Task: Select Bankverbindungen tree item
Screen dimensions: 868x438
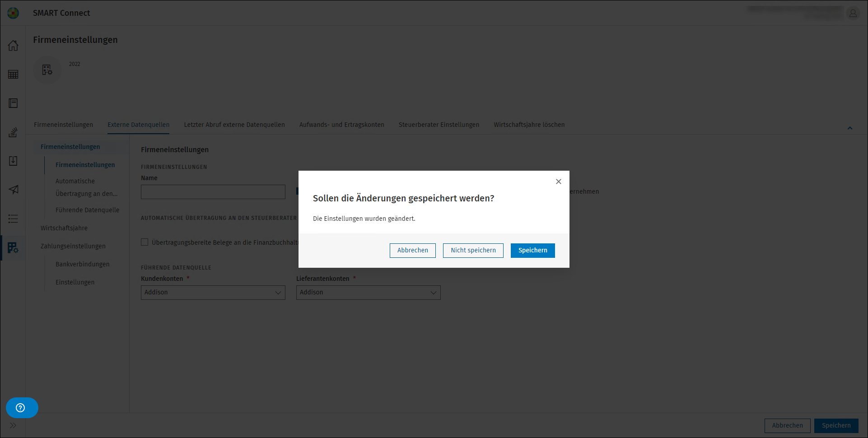Action: [x=83, y=264]
